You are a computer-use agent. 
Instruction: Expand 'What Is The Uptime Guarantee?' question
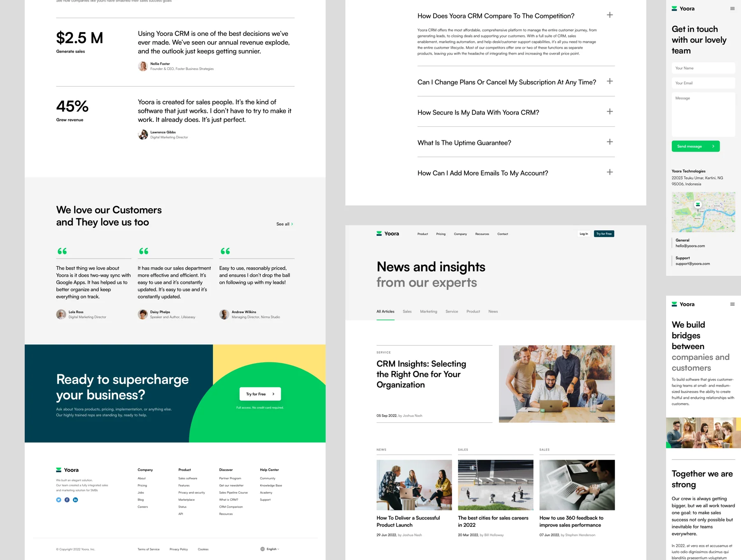[x=610, y=142]
